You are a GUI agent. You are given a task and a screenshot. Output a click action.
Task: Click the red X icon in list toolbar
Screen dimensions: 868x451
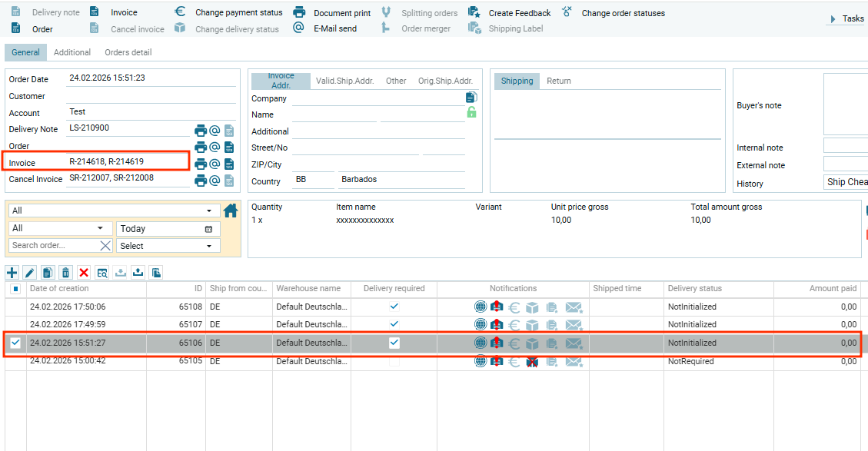[84, 273]
